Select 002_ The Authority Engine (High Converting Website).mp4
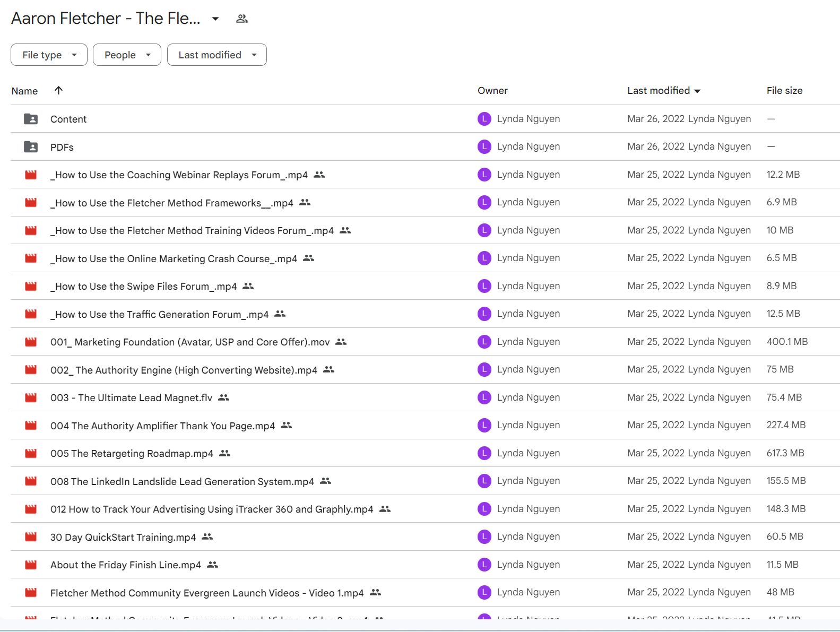 184,370
